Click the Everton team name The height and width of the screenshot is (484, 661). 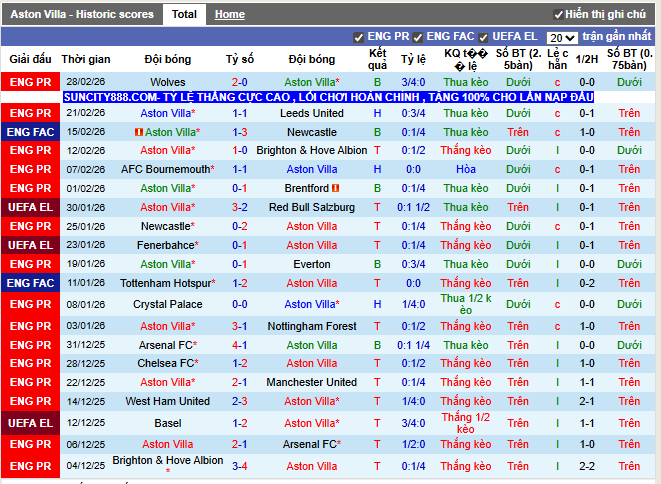[x=312, y=264]
